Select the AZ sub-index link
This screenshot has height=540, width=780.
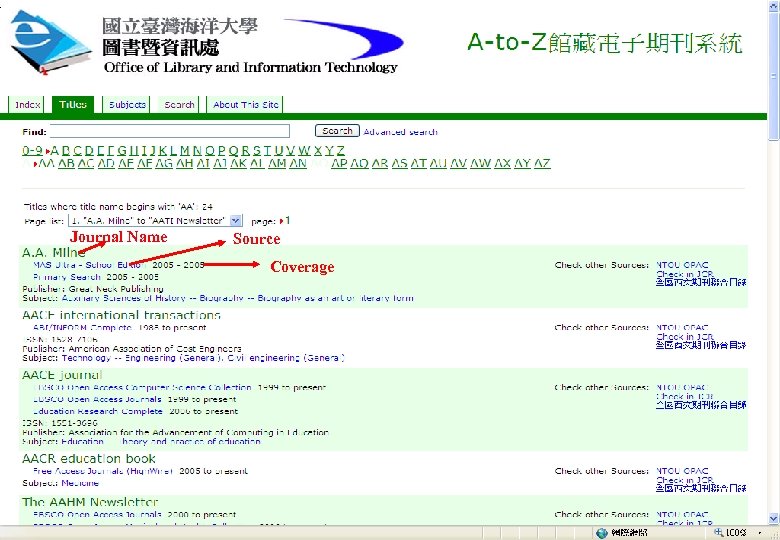(542, 163)
